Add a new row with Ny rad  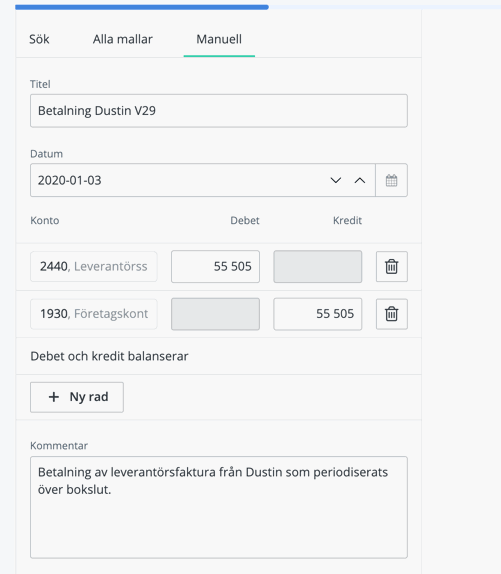pyautogui.click(x=77, y=397)
